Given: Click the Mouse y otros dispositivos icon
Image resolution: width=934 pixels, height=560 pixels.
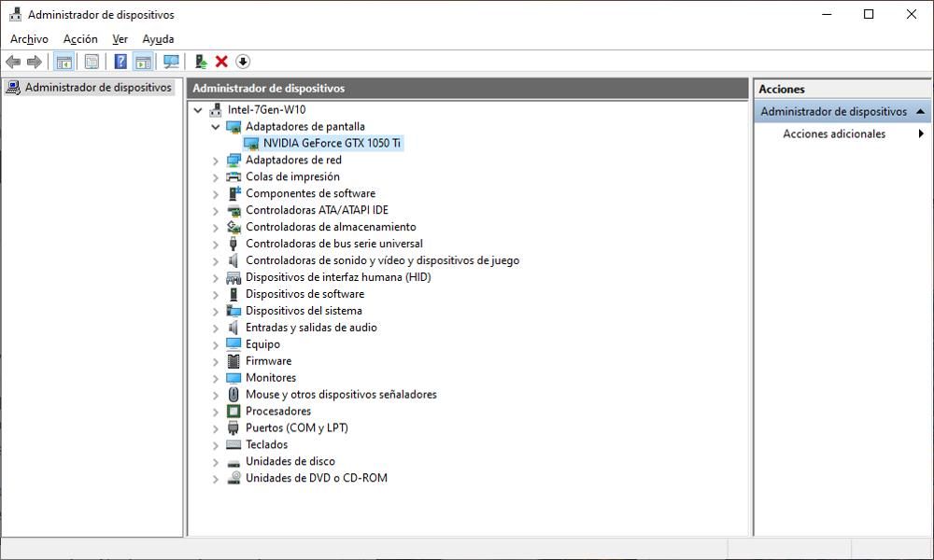Looking at the screenshot, I should tap(233, 395).
